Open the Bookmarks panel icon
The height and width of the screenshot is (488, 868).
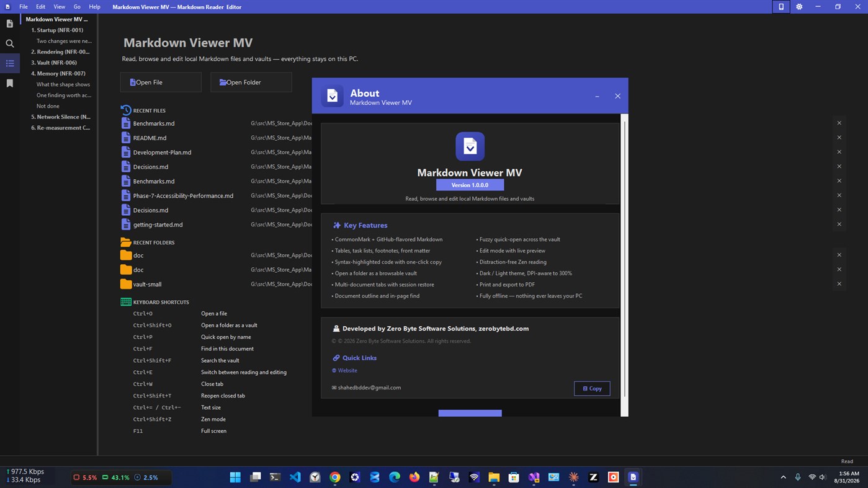(9, 83)
